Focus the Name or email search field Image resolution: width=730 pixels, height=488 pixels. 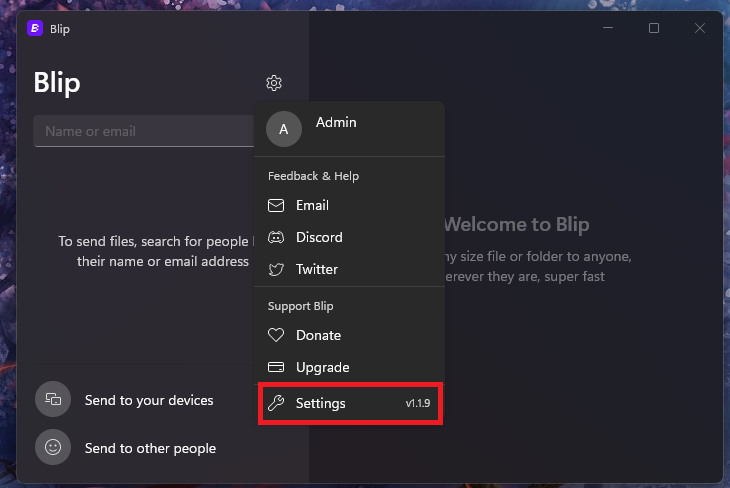(x=140, y=131)
